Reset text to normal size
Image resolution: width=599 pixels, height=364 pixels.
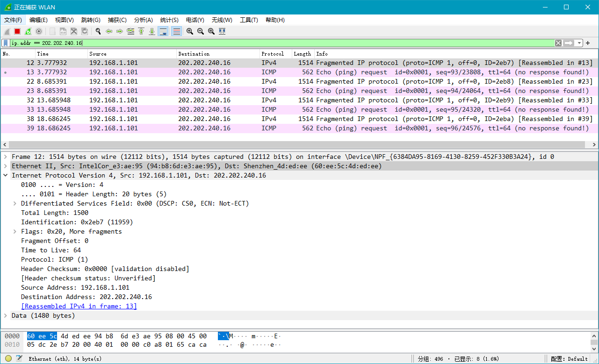point(211,31)
